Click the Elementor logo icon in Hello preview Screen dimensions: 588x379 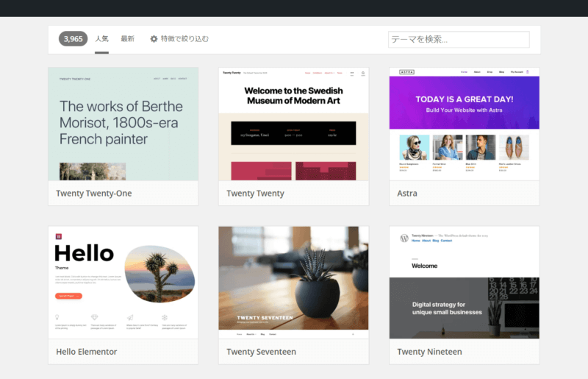59,236
